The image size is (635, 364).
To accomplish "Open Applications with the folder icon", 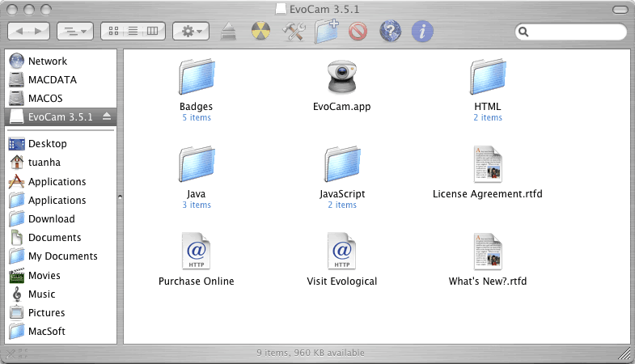I will point(61,201).
